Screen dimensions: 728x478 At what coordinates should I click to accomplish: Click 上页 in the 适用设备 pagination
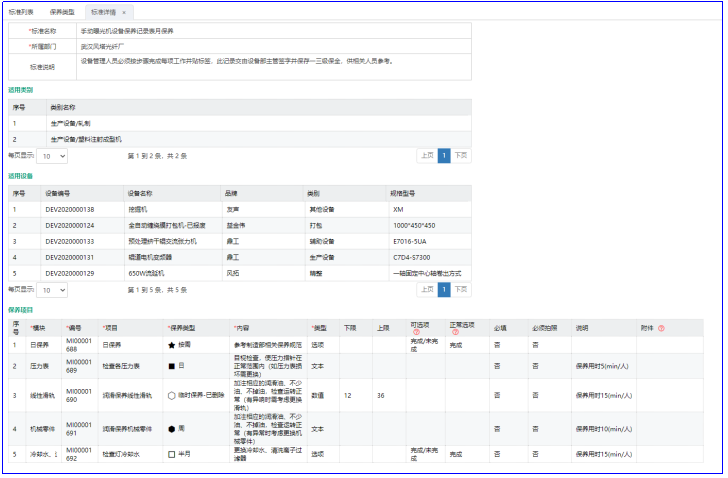[x=426, y=289]
